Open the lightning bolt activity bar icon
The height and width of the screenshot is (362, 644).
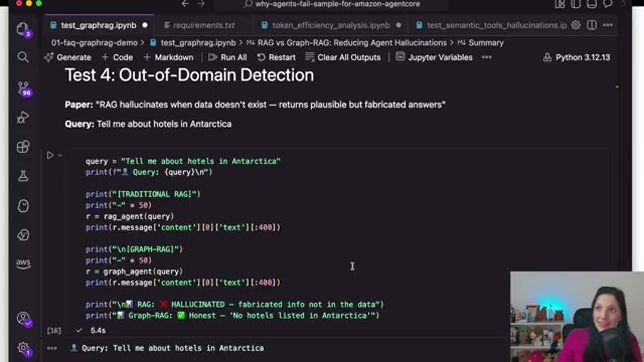click(23, 235)
